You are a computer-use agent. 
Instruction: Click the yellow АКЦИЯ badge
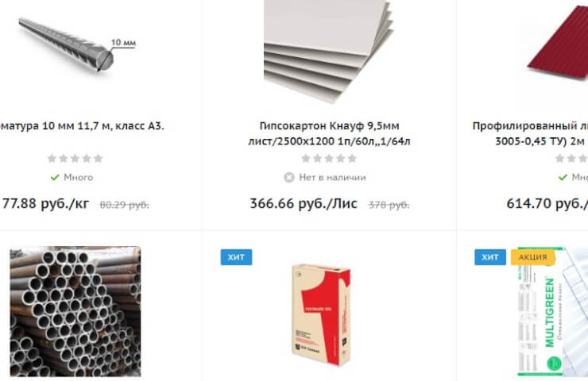[x=532, y=257]
